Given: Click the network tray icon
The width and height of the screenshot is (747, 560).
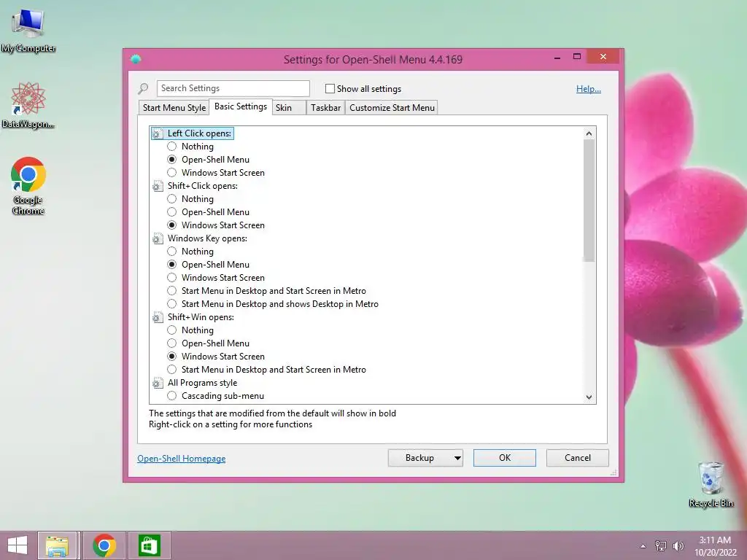Looking at the screenshot, I should pos(661,545).
